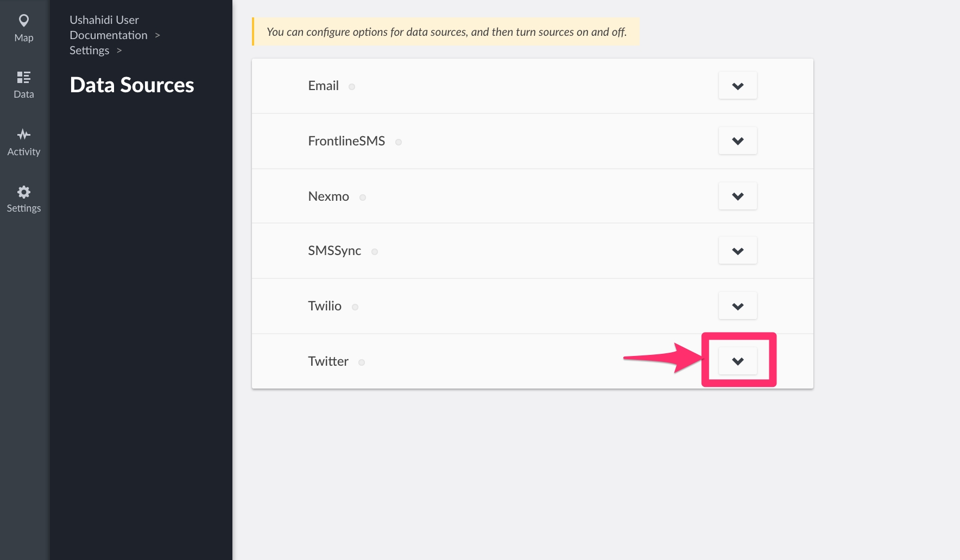The width and height of the screenshot is (960, 560).
Task: Click the Twilio status indicator dot
Action: (355, 307)
